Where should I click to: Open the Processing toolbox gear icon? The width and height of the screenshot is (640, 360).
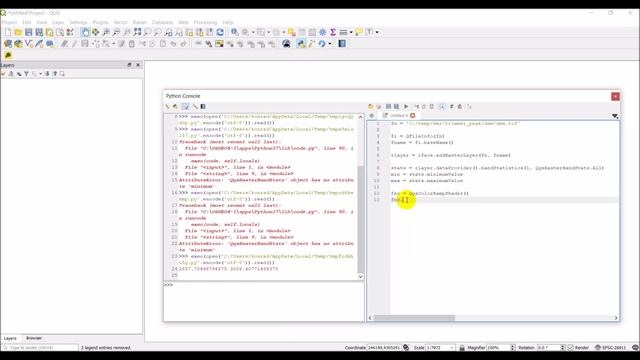click(322, 32)
